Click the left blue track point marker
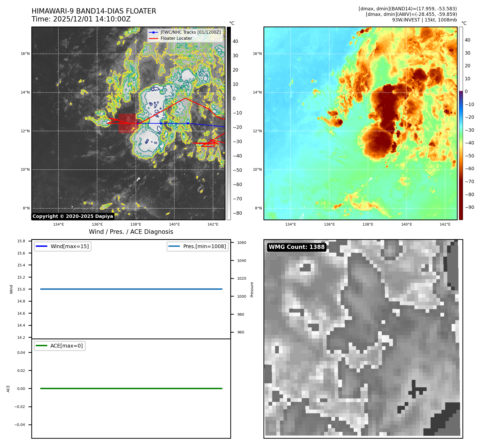The width and height of the screenshot is (481, 448). point(161,123)
